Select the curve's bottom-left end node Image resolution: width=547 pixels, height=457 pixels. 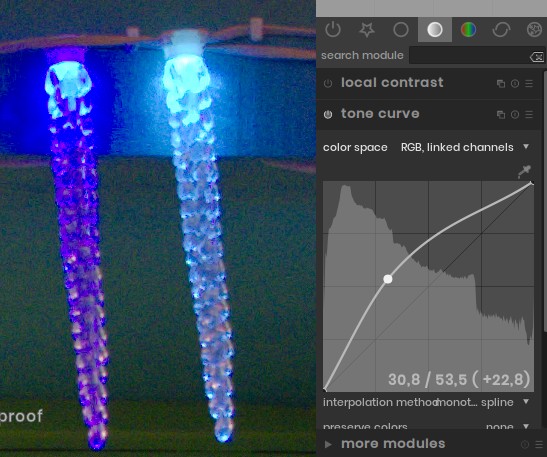click(325, 389)
